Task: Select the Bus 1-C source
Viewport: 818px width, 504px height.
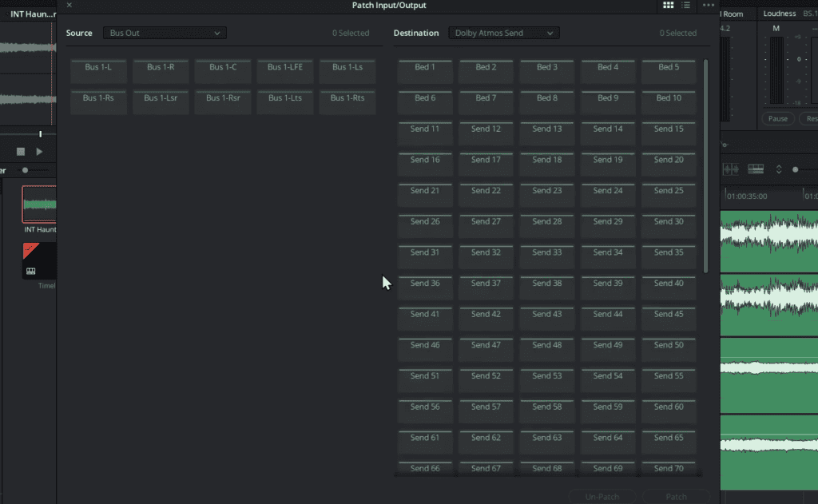Action: coord(223,71)
